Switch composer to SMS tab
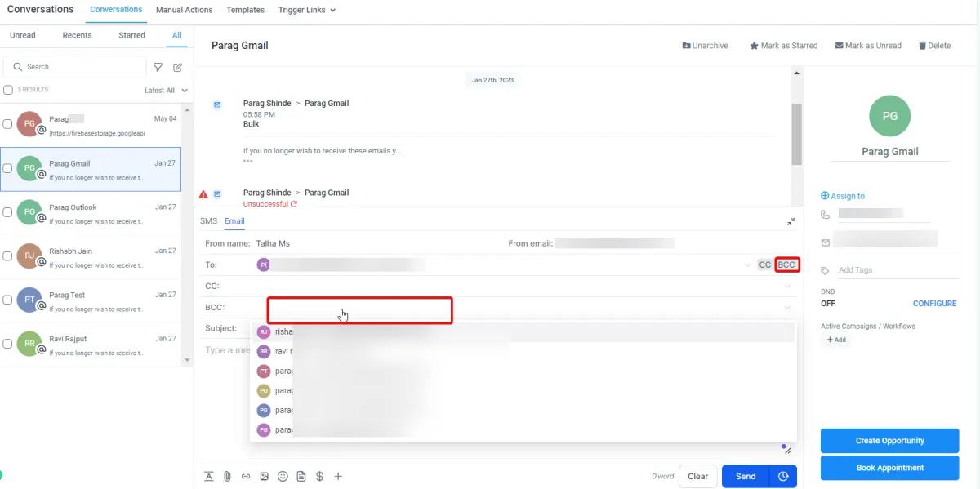The image size is (980, 489). [x=208, y=221]
